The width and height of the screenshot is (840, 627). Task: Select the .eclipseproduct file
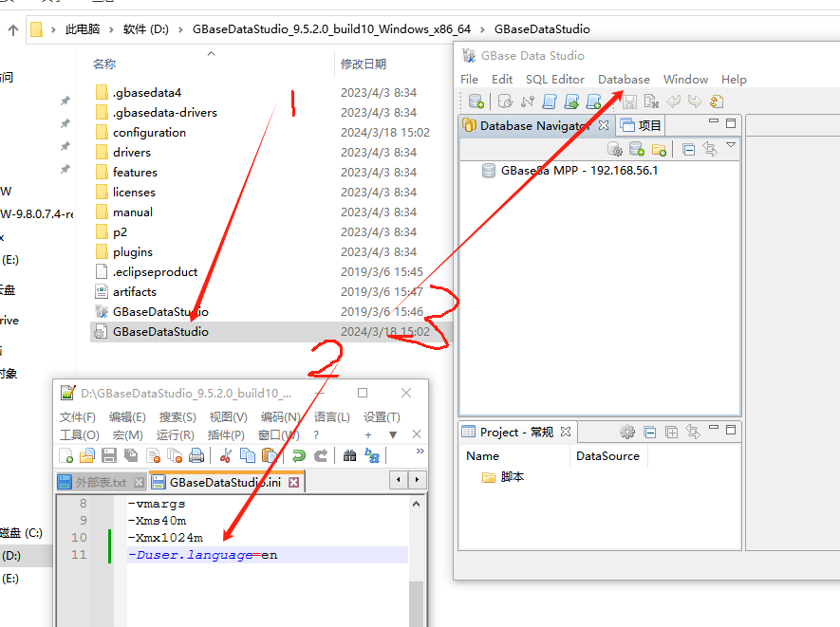pyautogui.click(x=155, y=272)
